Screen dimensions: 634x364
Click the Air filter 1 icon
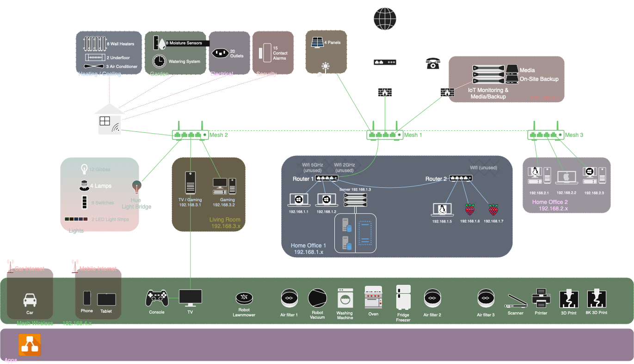(289, 299)
